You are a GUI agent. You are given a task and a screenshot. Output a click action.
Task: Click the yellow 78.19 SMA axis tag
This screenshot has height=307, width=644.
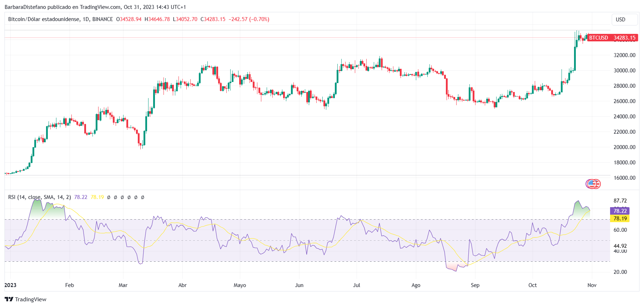(x=619, y=219)
